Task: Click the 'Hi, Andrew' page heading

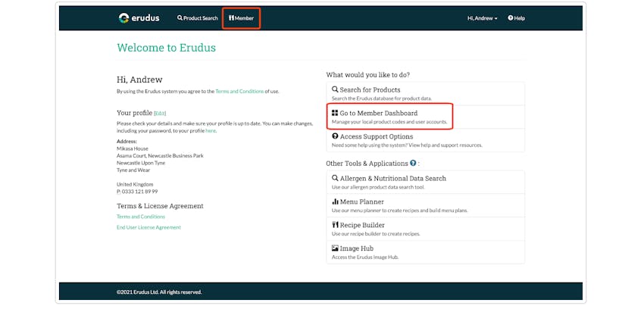Action: pyautogui.click(x=139, y=80)
